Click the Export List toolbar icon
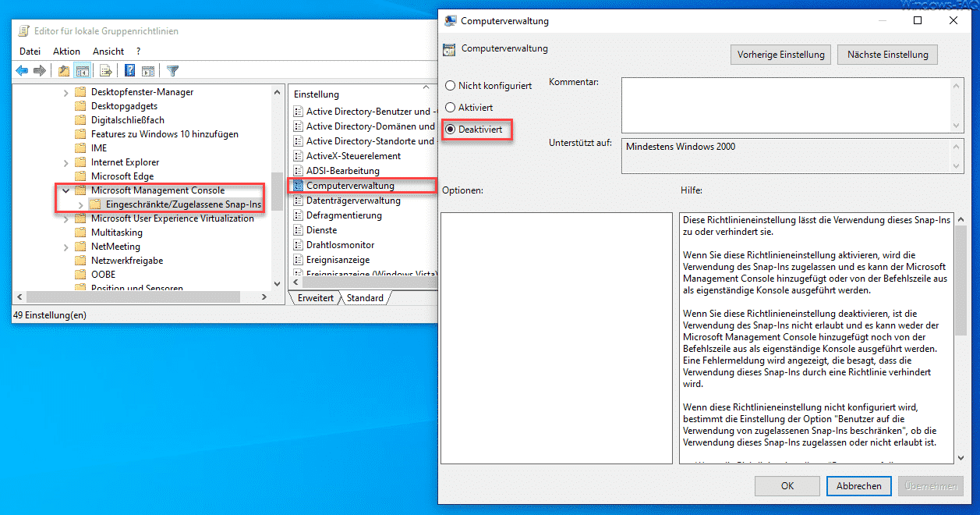The image size is (980, 515). click(106, 71)
